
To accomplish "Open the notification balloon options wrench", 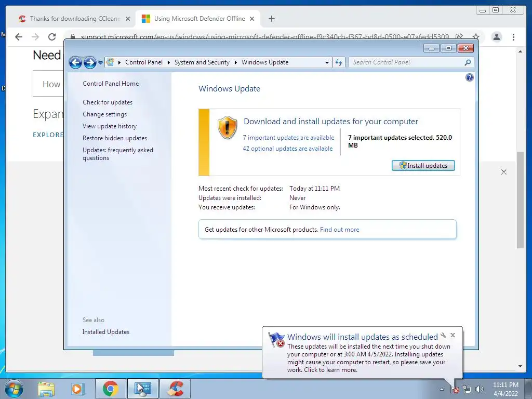I will pos(443,335).
